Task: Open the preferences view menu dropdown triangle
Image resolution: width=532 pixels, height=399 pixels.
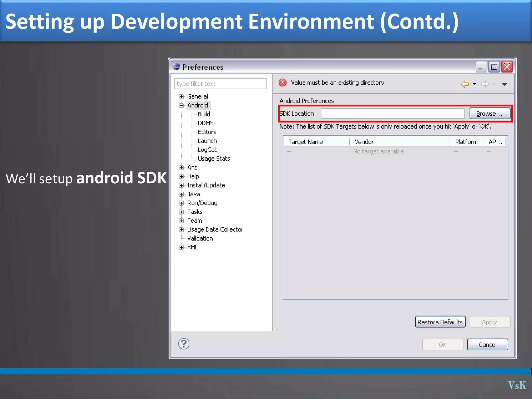Action: (504, 84)
